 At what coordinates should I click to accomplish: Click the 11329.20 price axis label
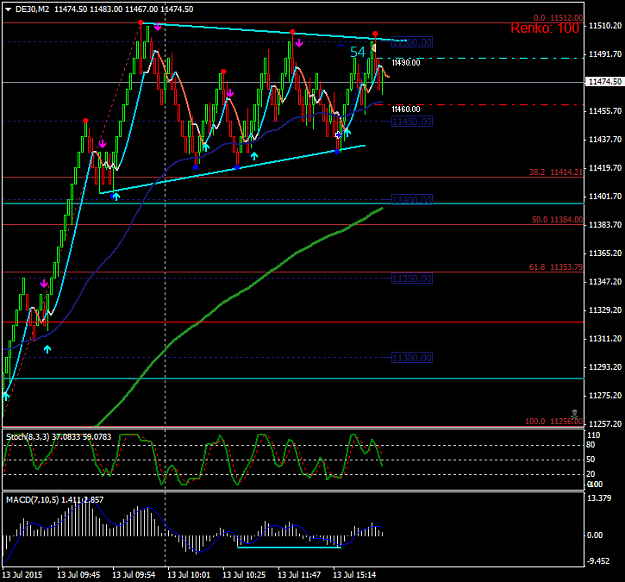tap(605, 310)
